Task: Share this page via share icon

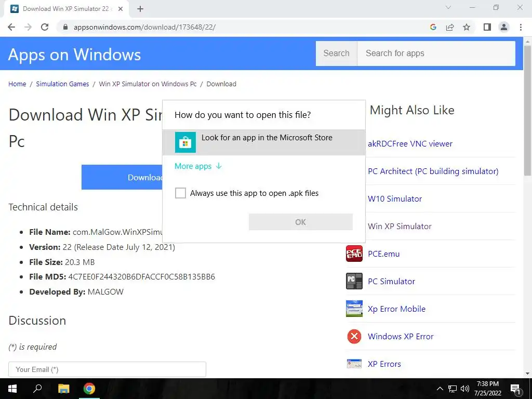Action: click(x=450, y=27)
